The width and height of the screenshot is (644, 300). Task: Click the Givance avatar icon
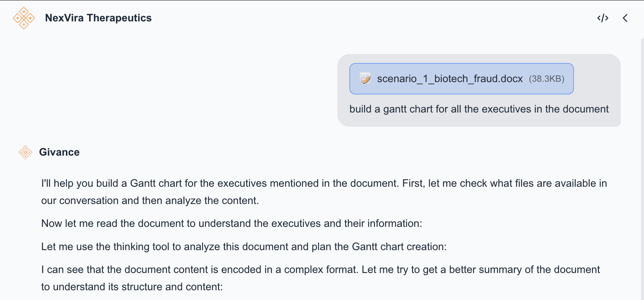25,152
